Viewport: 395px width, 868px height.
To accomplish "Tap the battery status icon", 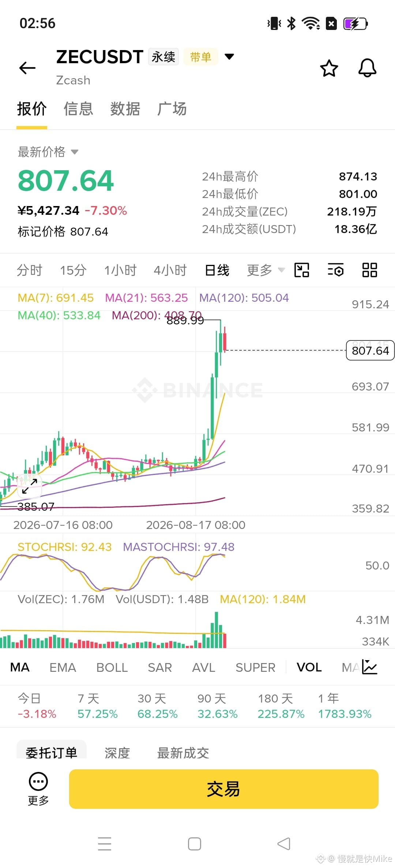I will 355,24.
